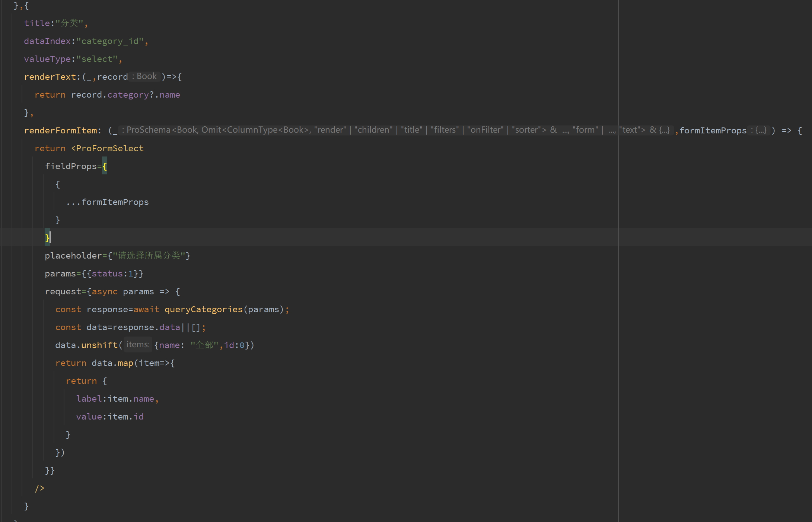812x522 pixels.
Task: Click the "category_id" string value
Action: click(110, 41)
